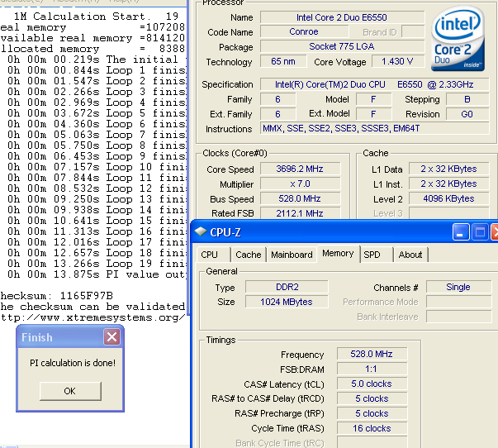498x448 pixels.
Task: Click the Technology value 65 nm
Action: pyautogui.click(x=283, y=61)
